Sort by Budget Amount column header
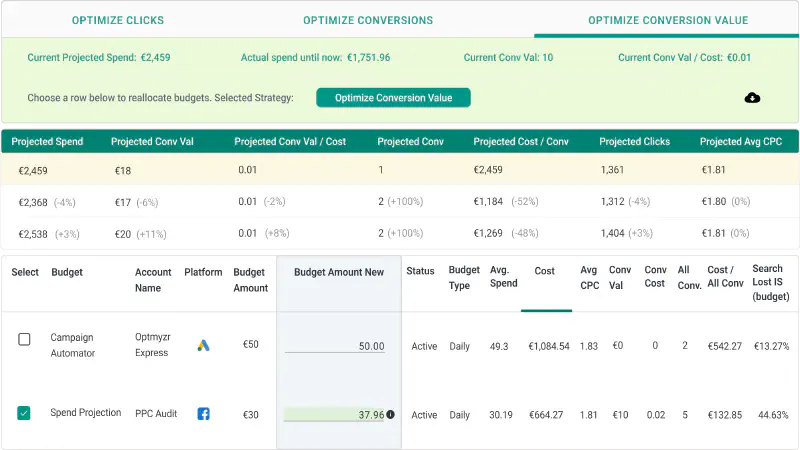800x450 pixels. pyautogui.click(x=251, y=280)
